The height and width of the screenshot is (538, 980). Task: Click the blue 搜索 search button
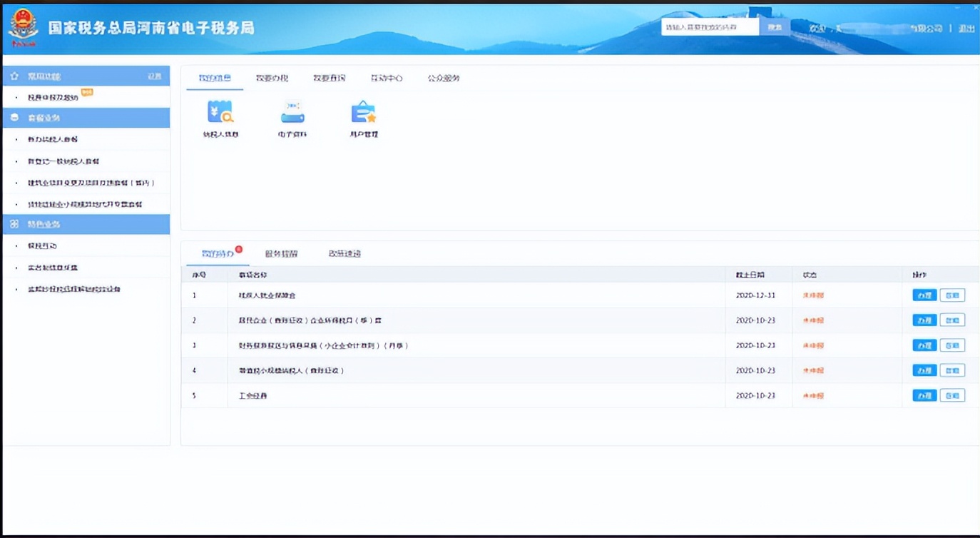coord(775,26)
